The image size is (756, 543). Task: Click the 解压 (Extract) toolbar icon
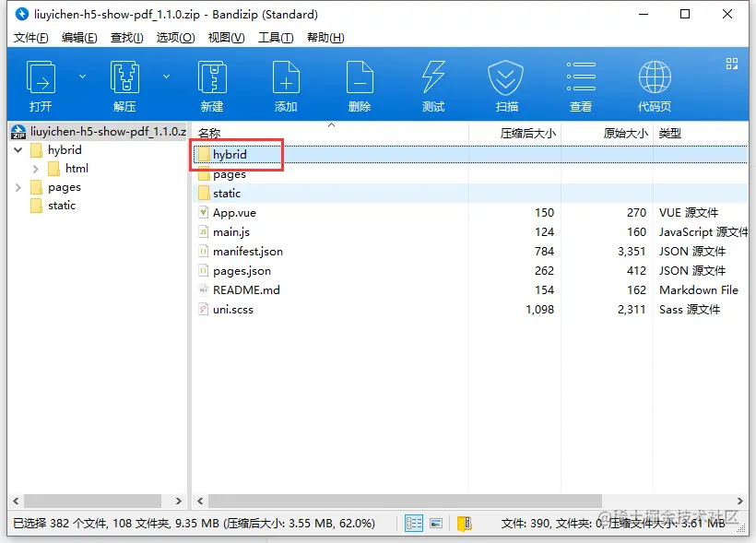(x=124, y=77)
